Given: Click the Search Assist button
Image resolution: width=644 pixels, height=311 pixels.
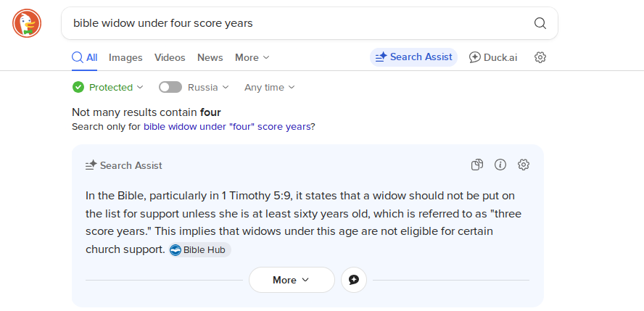Looking at the screenshot, I should pos(413,57).
